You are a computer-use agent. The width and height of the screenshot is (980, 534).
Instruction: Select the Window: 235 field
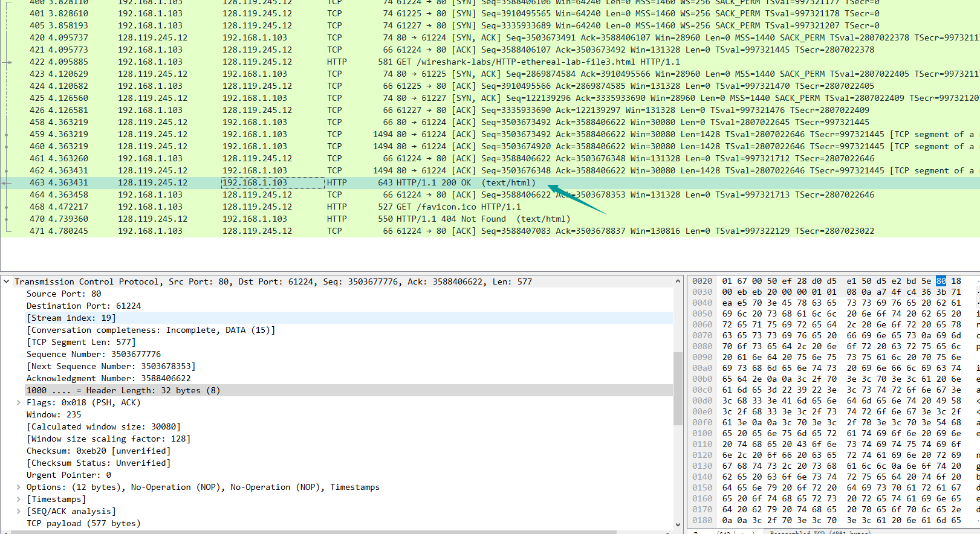[53, 414]
